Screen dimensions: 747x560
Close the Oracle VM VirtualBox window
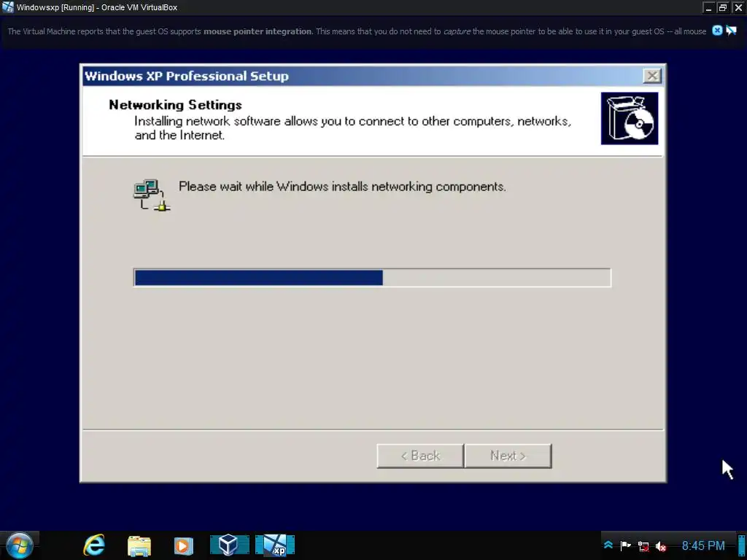[x=738, y=7]
